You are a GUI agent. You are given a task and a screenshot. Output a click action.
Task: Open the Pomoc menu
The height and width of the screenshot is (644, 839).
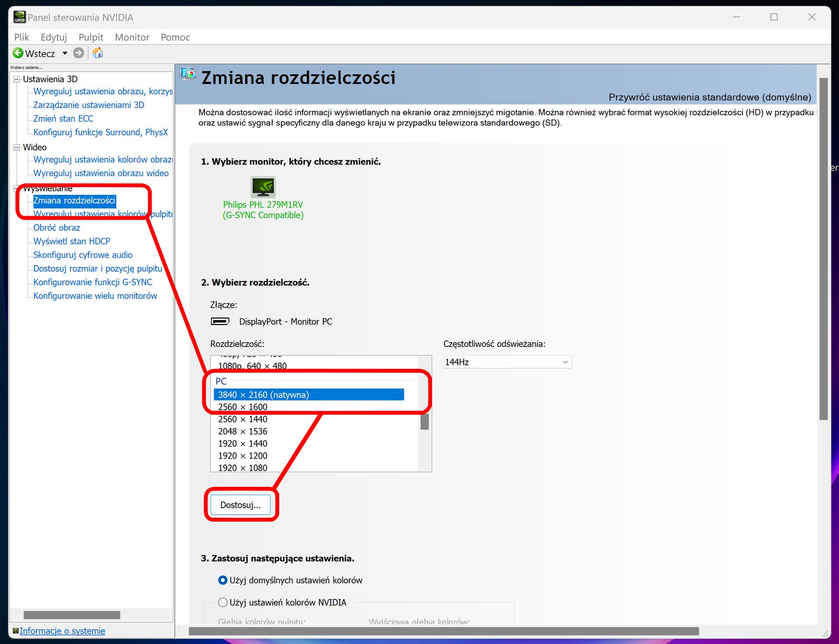(175, 37)
